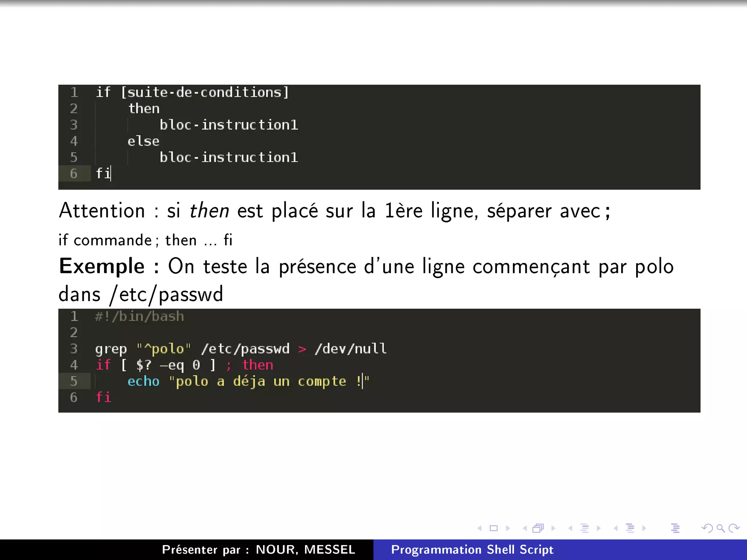
Task: Click the "grep" command on line 3
Action: point(111,349)
